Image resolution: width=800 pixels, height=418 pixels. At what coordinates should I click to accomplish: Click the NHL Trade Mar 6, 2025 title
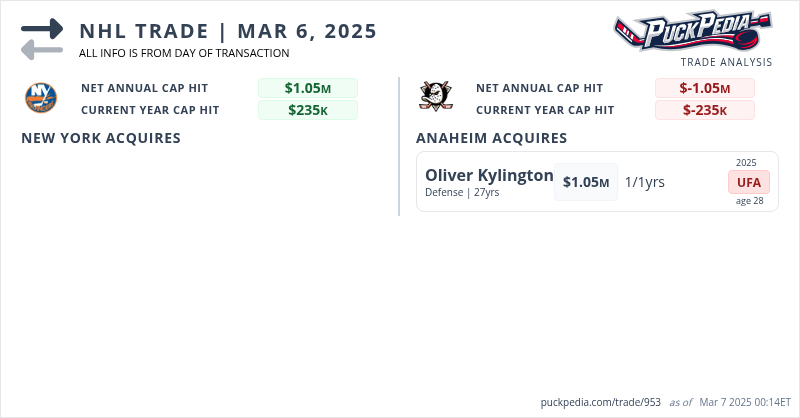tap(228, 31)
